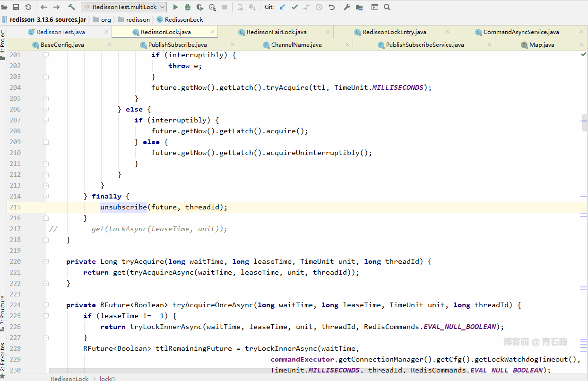Commit changes with Git checkmark icon
588x381 pixels.
[x=294, y=7]
